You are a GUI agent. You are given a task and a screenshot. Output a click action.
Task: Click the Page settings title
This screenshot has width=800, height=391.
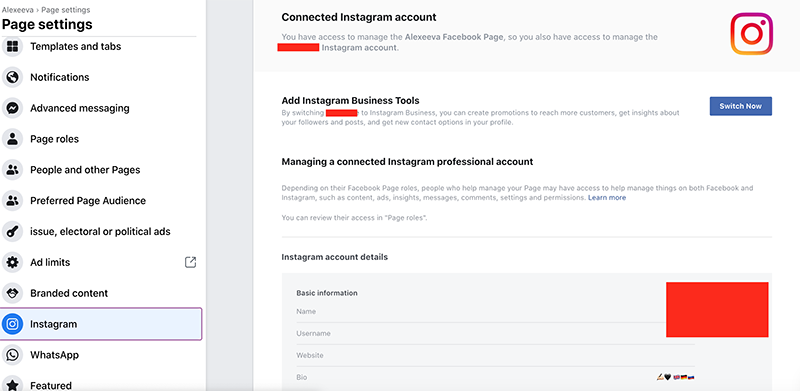(47, 24)
